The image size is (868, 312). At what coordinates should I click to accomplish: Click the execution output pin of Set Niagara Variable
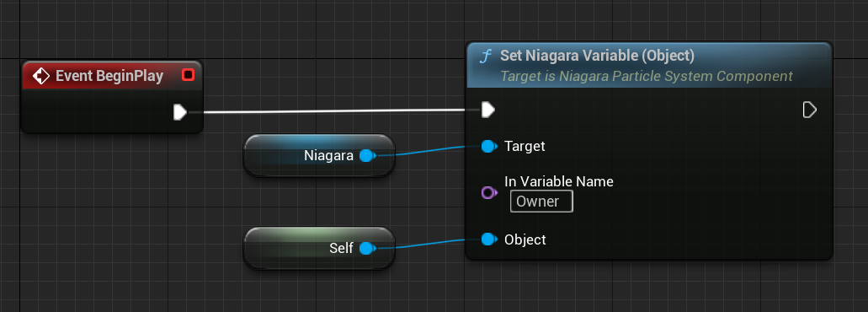(x=809, y=110)
